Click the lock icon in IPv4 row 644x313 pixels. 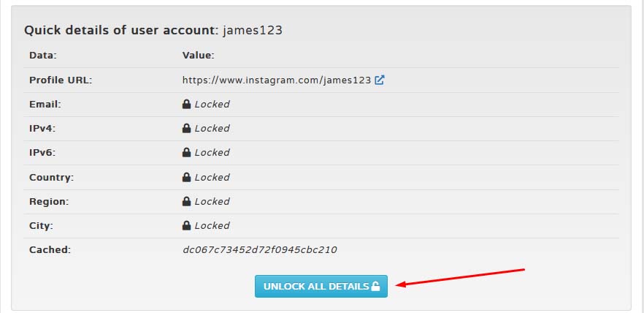pyautogui.click(x=186, y=128)
